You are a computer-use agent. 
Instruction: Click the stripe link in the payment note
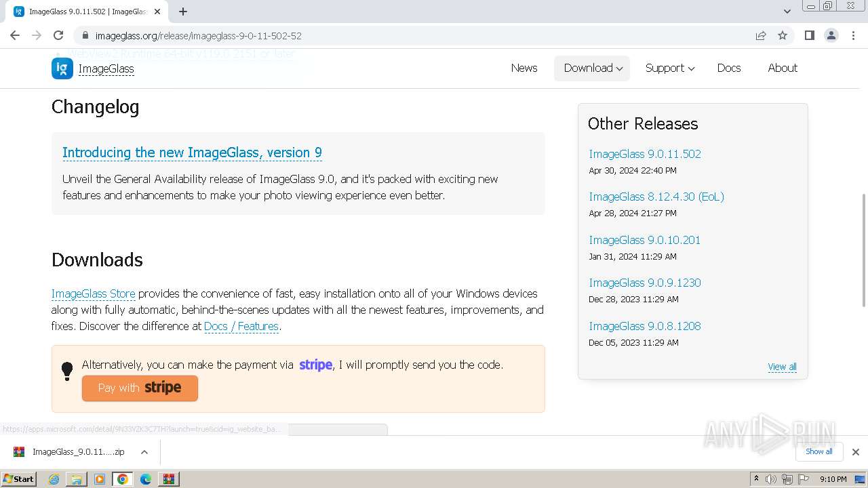[x=315, y=365]
